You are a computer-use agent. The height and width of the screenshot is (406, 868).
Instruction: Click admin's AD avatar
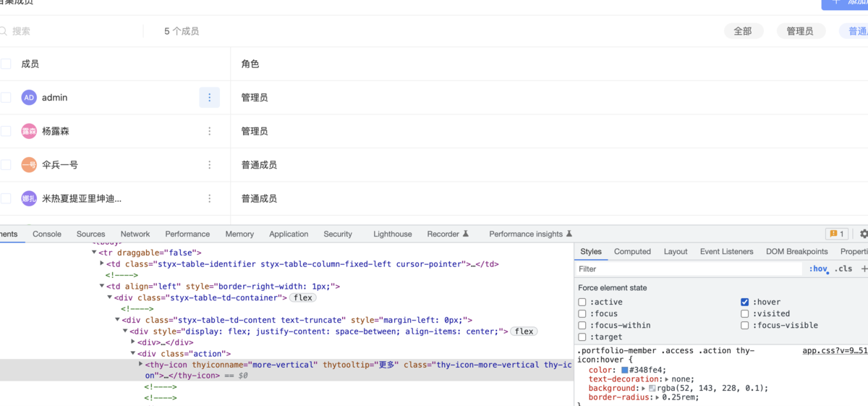tap(29, 98)
